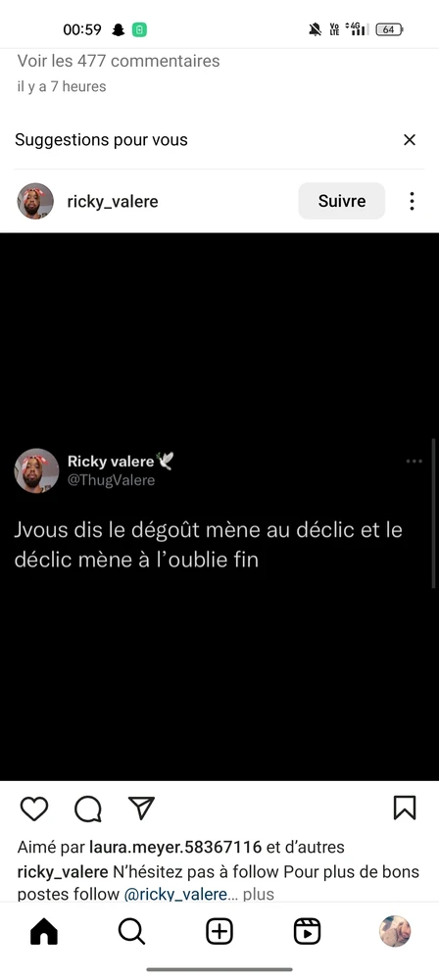
Task: Tap the @ricky_valere mention in caption
Action: click(x=175, y=894)
